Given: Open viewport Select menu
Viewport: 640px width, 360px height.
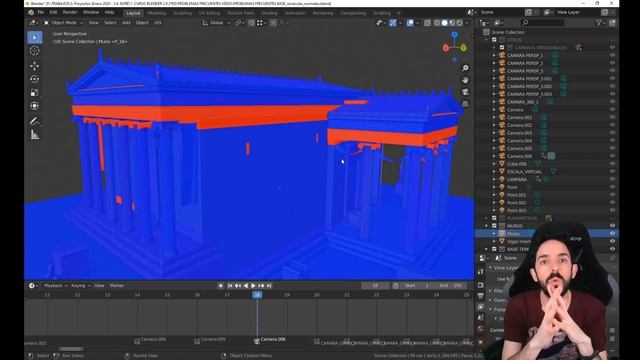Looking at the screenshot, I should coord(110,23).
